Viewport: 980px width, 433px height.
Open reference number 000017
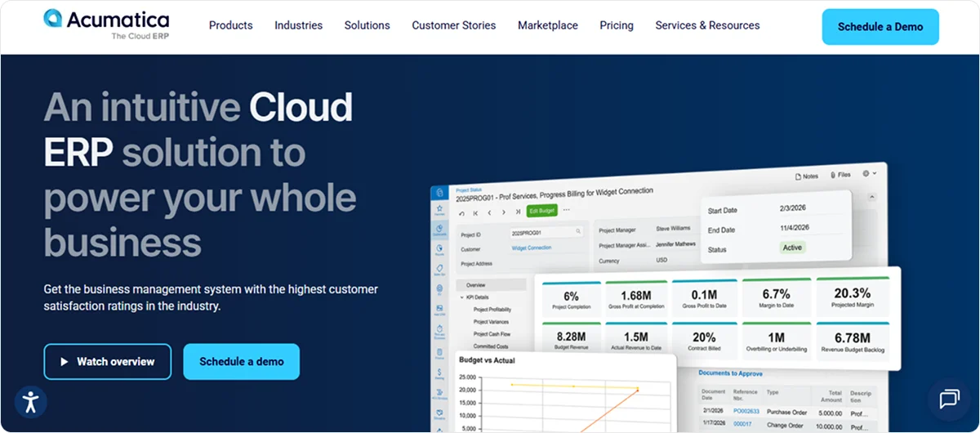tap(742, 425)
